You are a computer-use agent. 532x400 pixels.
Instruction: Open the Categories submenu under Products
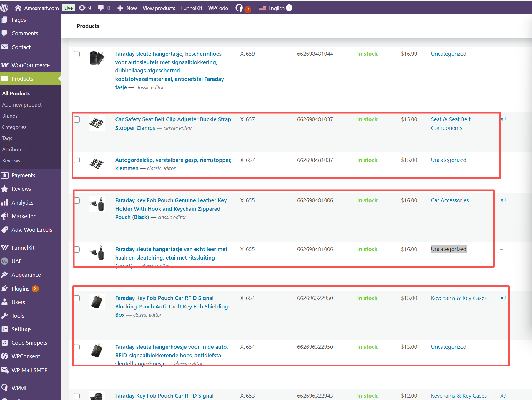pyautogui.click(x=14, y=127)
